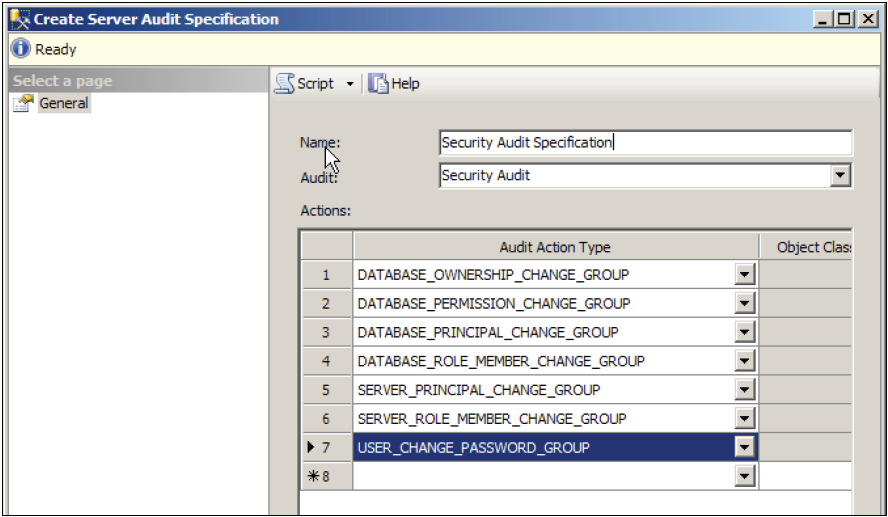Open dropdown for SERVER_PRINCIPAL_CHANGE_GROUP row

pyautogui.click(x=744, y=390)
